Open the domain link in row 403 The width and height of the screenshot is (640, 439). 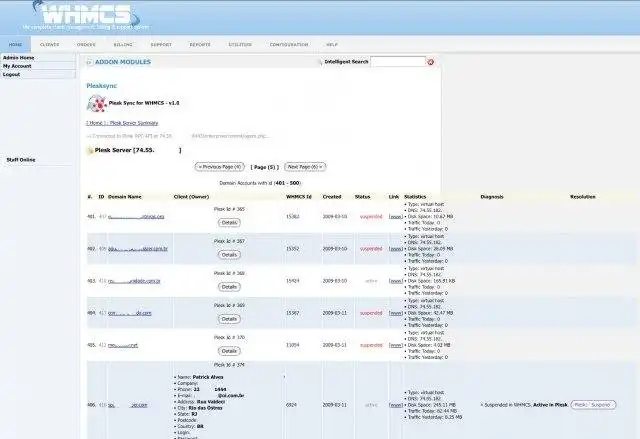[134, 281]
